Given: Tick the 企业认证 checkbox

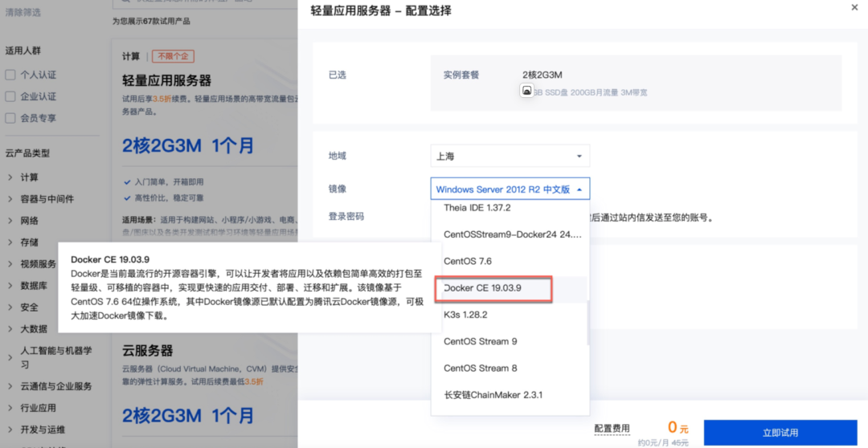Looking at the screenshot, I should 10,96.
